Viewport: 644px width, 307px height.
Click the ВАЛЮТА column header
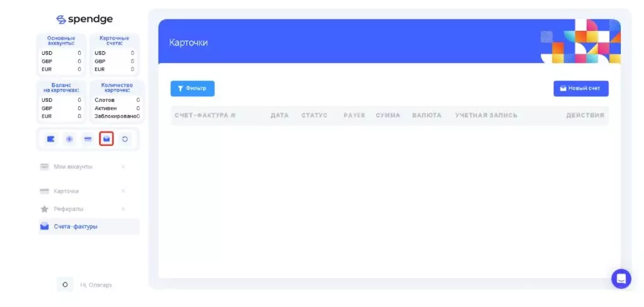[x=427, y=116]
